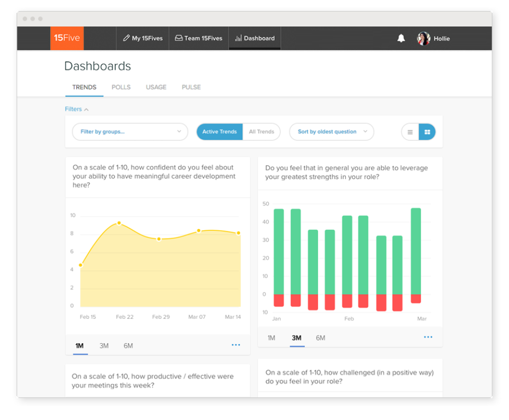Select 3M range on strengths chart
509x420 pixels.
[297, 338]
